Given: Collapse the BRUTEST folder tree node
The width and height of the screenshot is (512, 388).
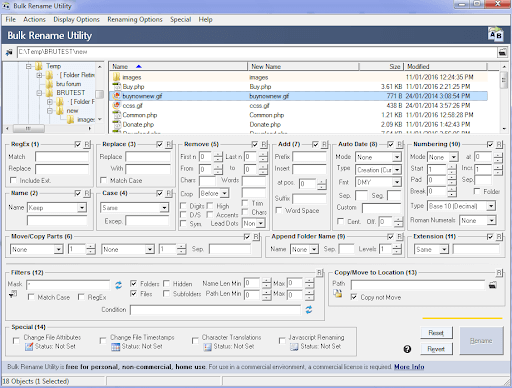Looking at the screenshot, I should click(39, 93).
